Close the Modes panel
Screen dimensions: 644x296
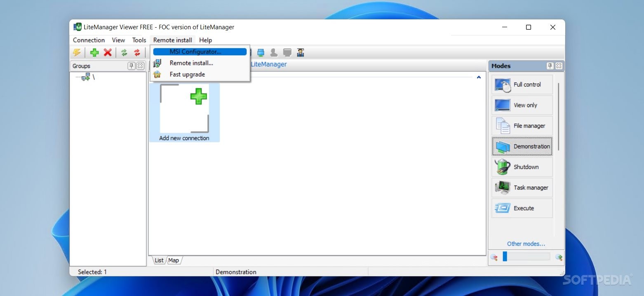[x=559, y=66]
